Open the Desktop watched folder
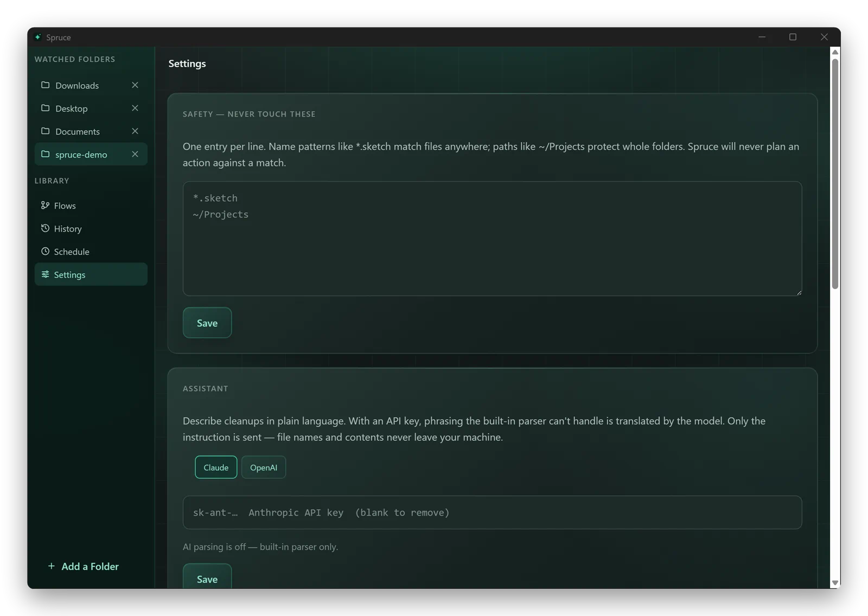The height and width of the screenshot is (616, 868). tap(91, 108)
